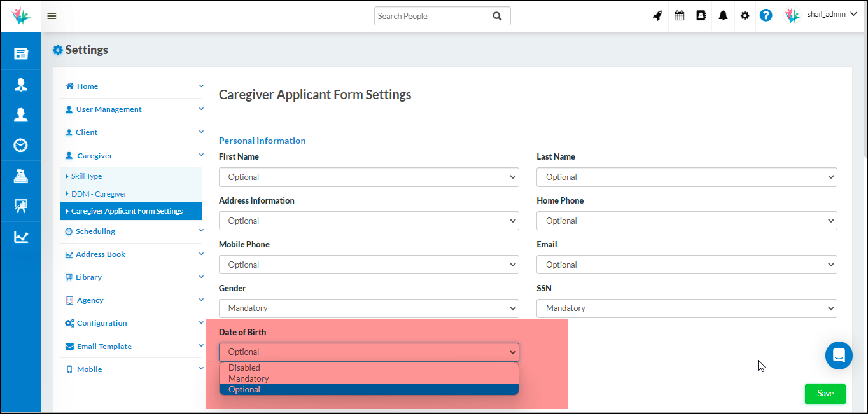Click the Search People input field
The height and width of the screenshot is (414, 868).
[x=433, y=17]
